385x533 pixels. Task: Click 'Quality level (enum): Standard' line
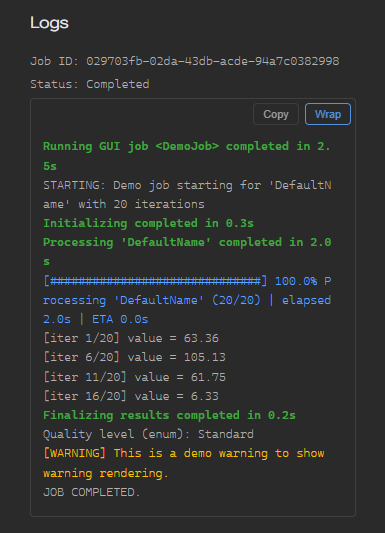(x=148, y=434)
